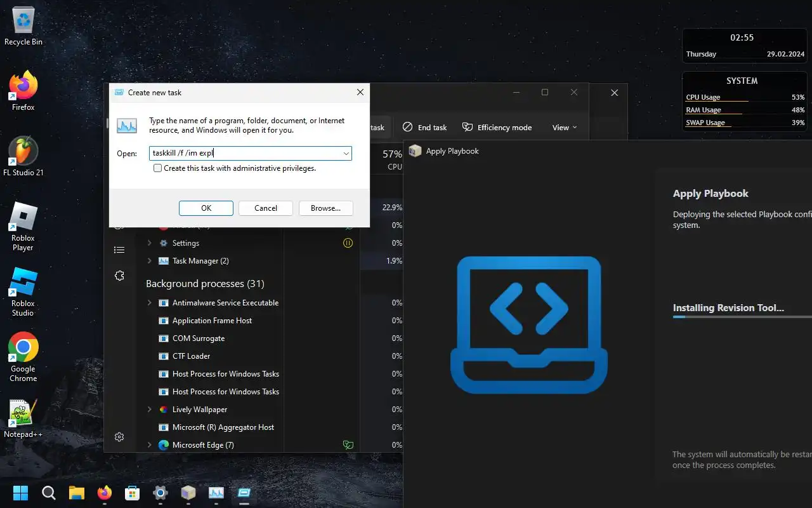Open taskbar Search

click(x=48, y=493)
